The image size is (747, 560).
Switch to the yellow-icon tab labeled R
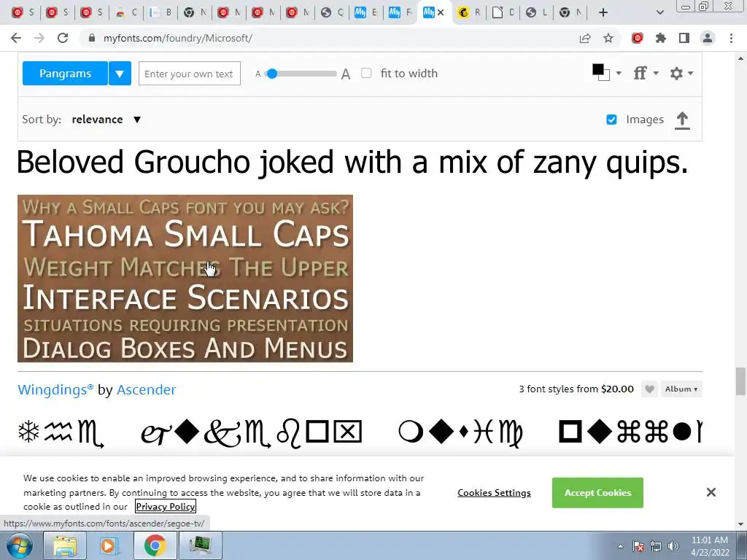[x=469, y=13]
